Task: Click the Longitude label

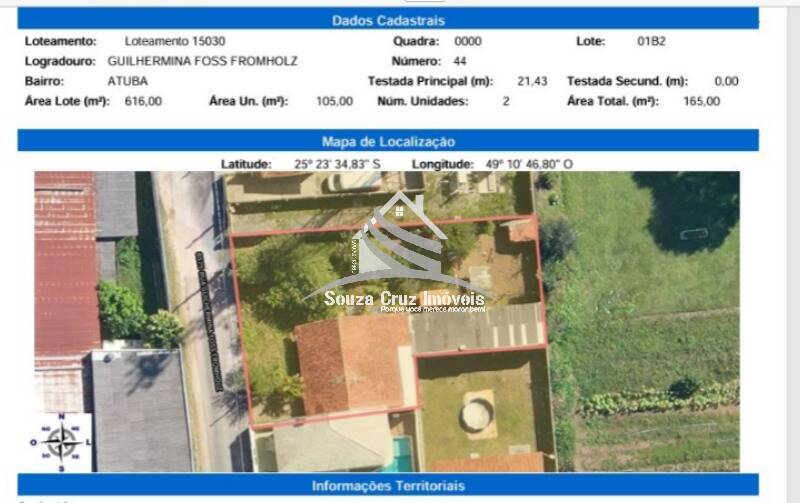Action: point(443,164)
